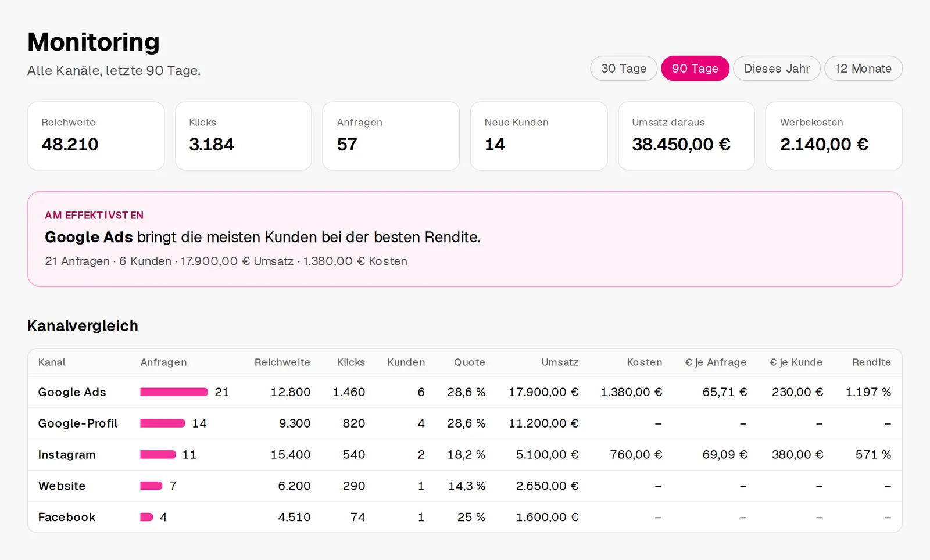Click Instagram pink Anfragen bar

tap(158, 455)
